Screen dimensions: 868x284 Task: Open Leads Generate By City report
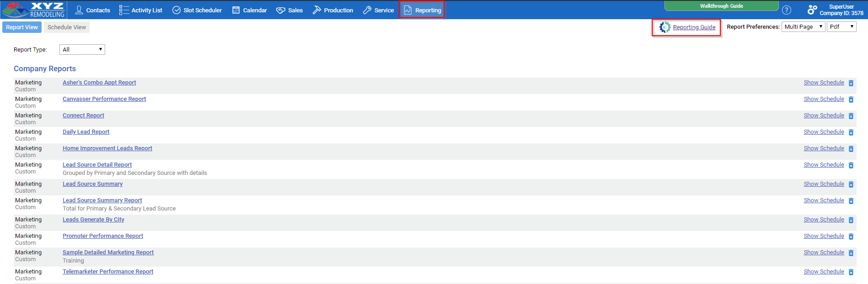point(93,220)
